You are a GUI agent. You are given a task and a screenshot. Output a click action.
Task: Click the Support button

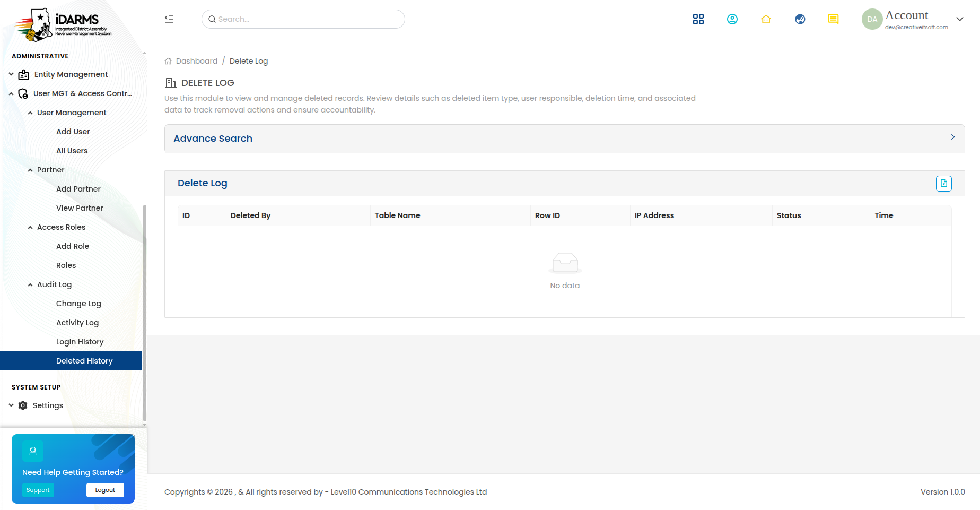[38, 490]
